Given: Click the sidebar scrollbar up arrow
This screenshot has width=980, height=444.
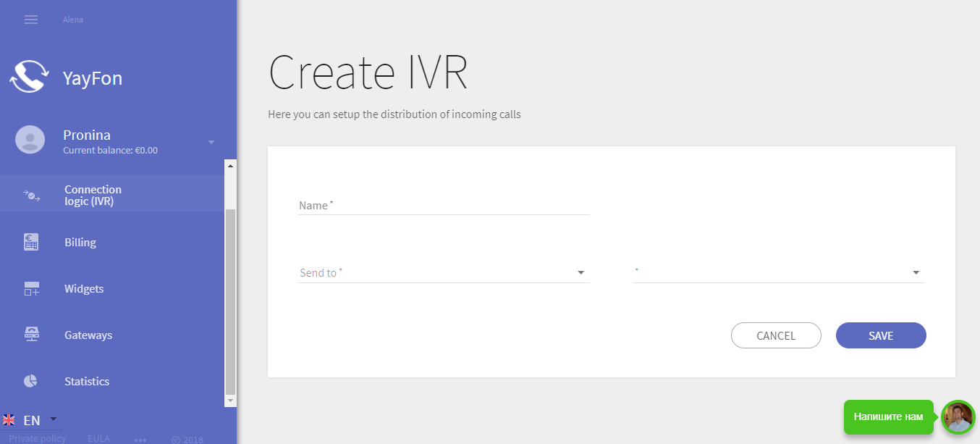Looking at the screenshot, I should [x=231, y=166].
